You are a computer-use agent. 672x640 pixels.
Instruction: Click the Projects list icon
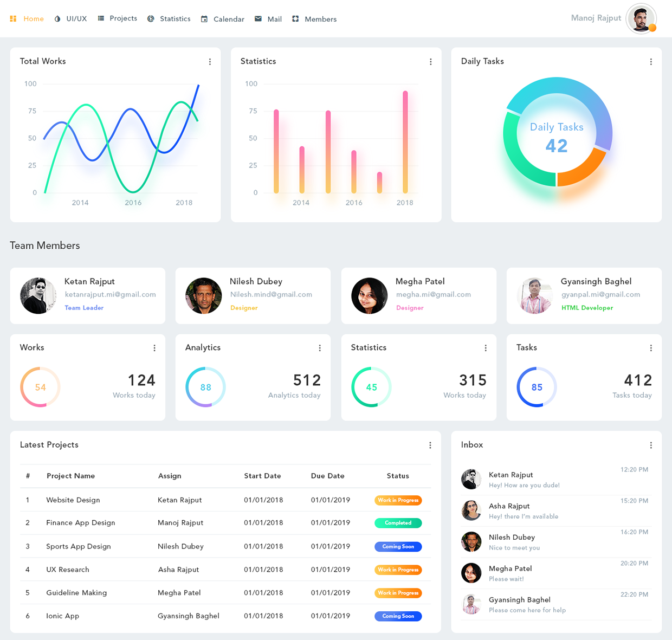pyautogui.click(x=101, y=18)
